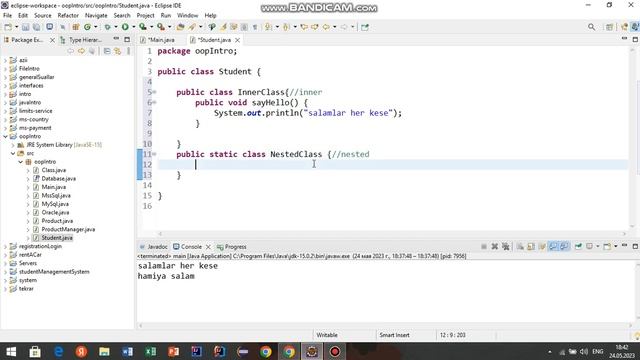Click the Terminate square icon in Console

tap(484, 247)
